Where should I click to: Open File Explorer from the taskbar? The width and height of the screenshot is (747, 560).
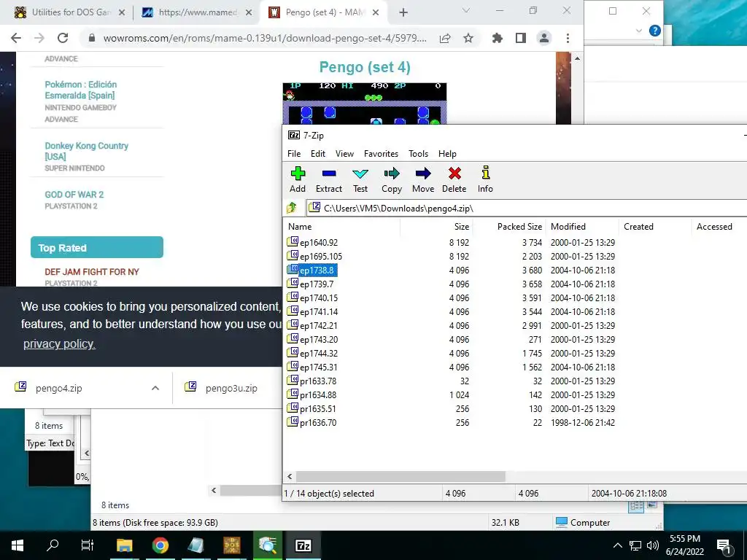coord(124,545)
